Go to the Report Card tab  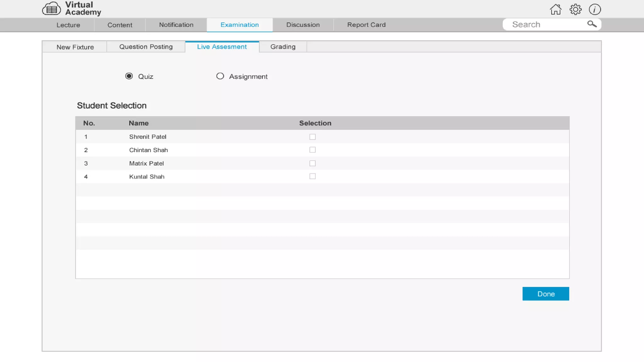(x=366, y=25)
